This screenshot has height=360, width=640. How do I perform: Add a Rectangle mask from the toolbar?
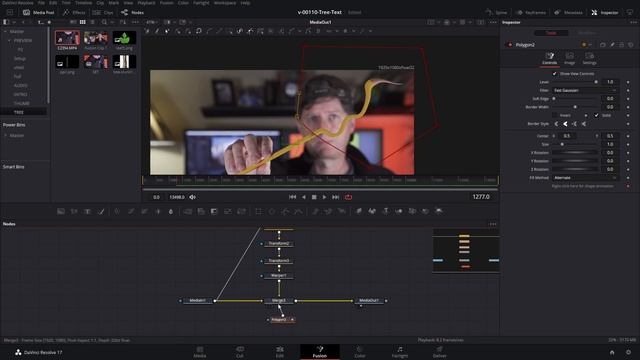[258, 211]
